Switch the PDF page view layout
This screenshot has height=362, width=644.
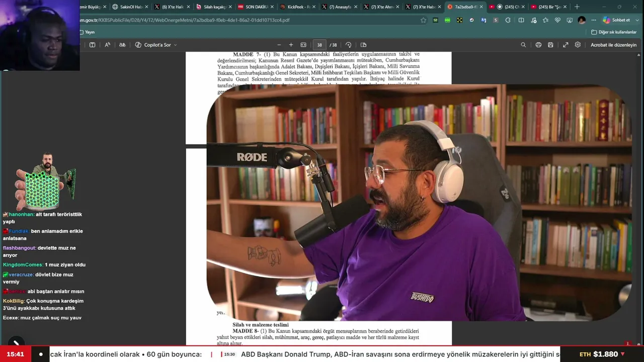363,45
